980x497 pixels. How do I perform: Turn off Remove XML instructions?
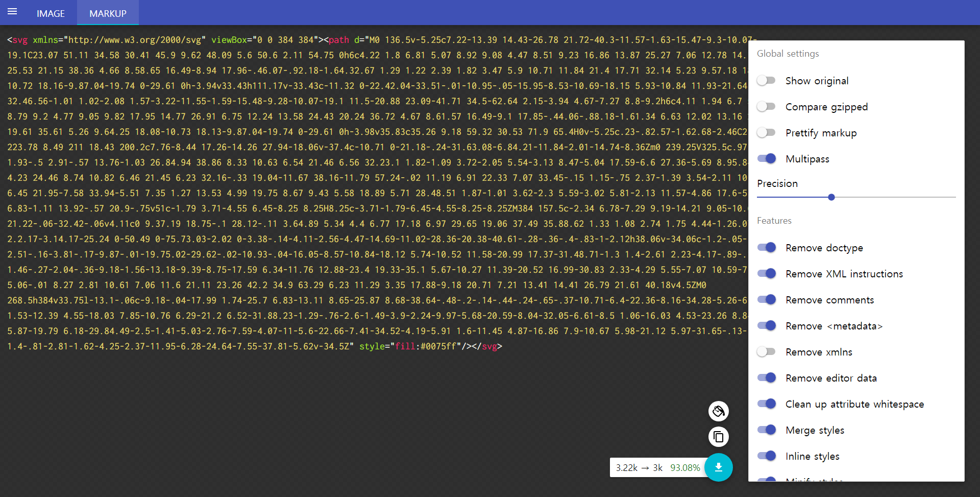(x=767, y=274)
